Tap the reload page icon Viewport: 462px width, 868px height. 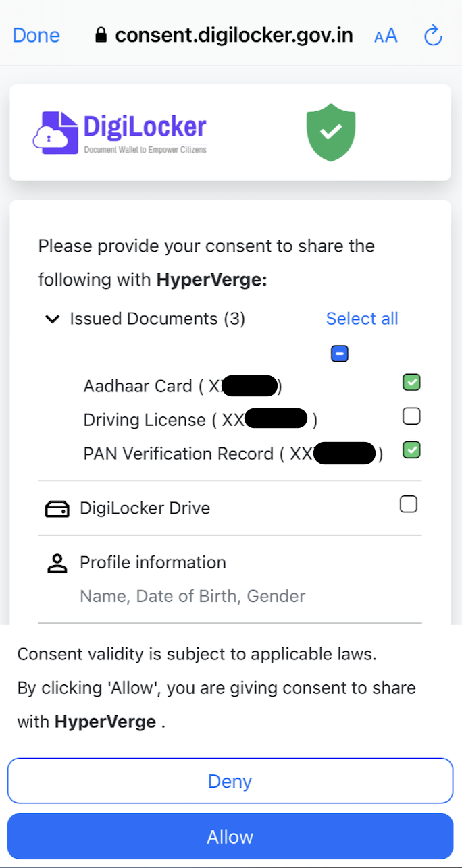pyautogui.click(x=432, y=35)
